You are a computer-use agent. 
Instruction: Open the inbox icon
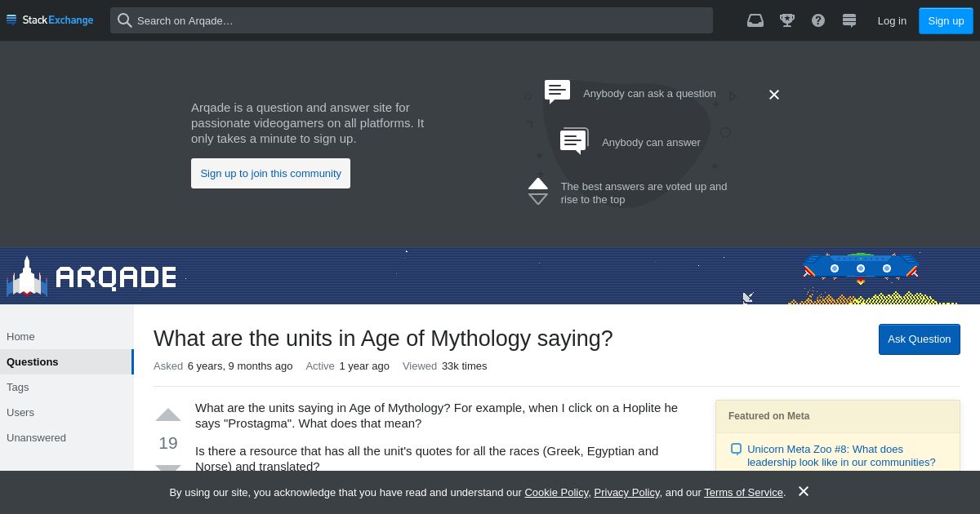(755, 20)
